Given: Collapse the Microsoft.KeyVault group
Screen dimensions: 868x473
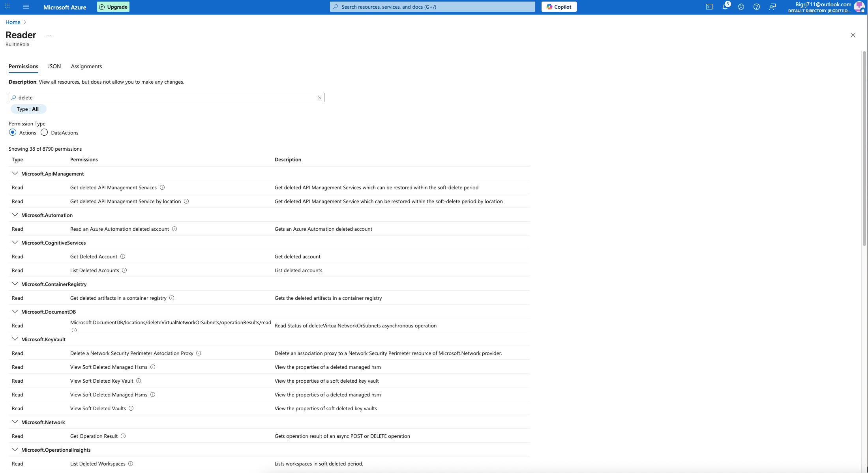Looking at the screenshot, I should [x=15, y=339].
